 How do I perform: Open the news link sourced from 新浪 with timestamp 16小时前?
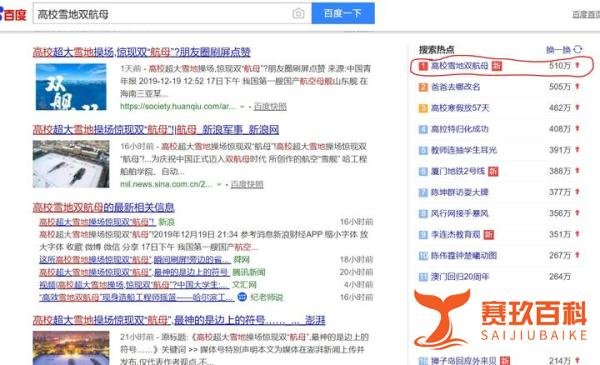click(97, 222)
